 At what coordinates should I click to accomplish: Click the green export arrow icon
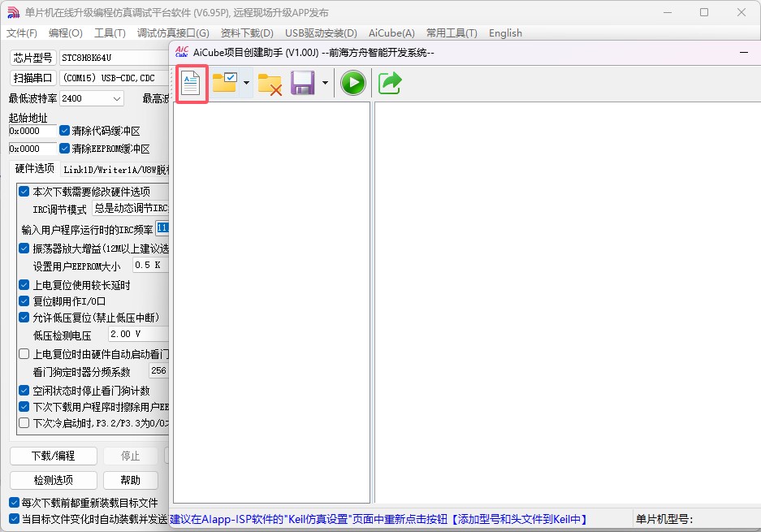(390, 83)
